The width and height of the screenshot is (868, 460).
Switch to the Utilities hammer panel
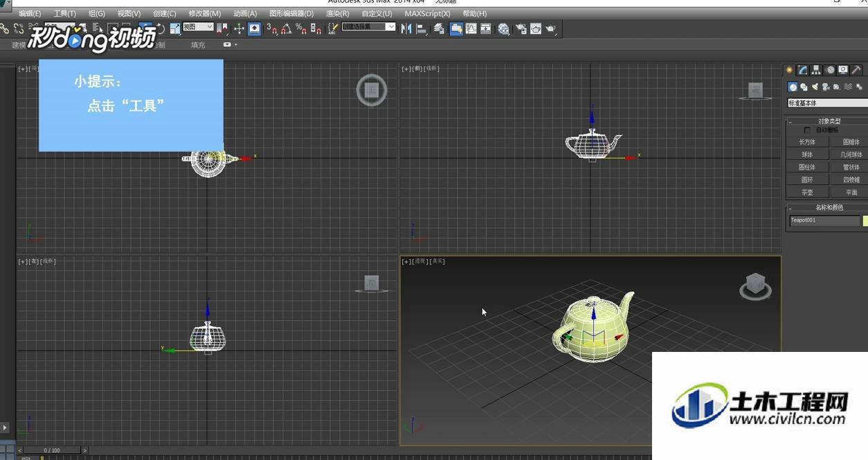[856, 70]
